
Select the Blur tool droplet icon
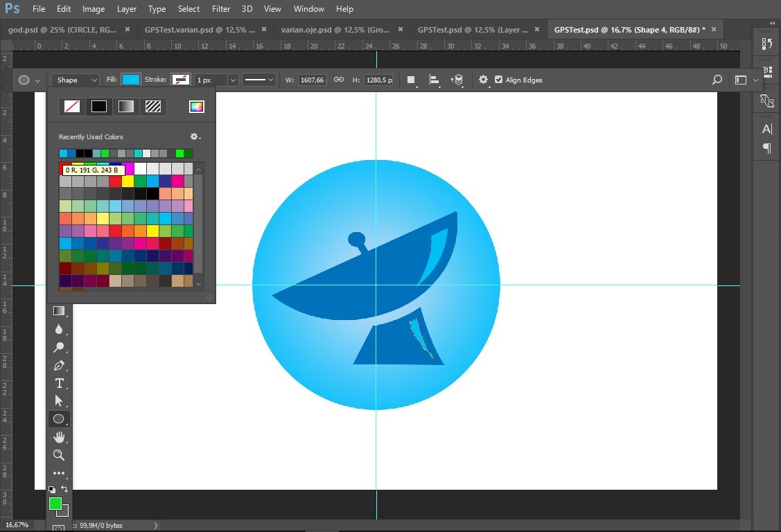(59, 329)
